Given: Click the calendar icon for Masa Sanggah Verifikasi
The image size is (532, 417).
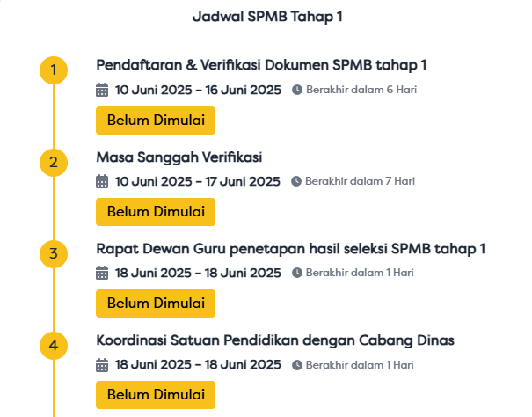Looking at the screenshot, I should coord(102,182).
